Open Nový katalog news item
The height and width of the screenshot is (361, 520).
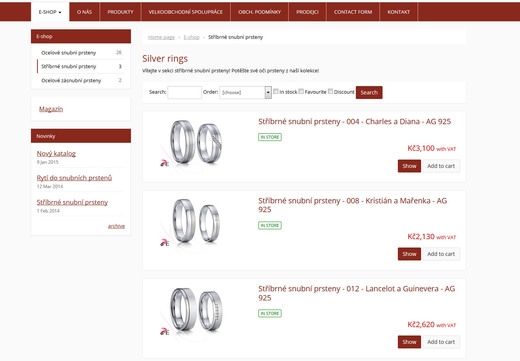56,154
